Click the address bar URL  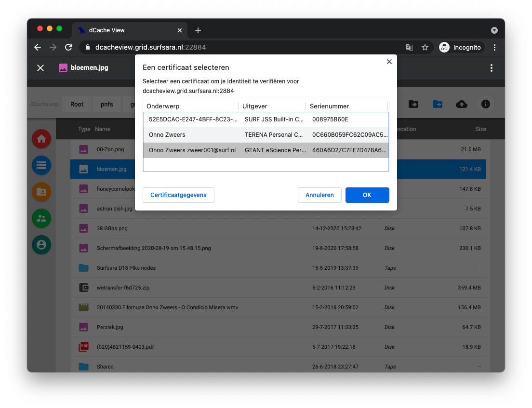151,47
